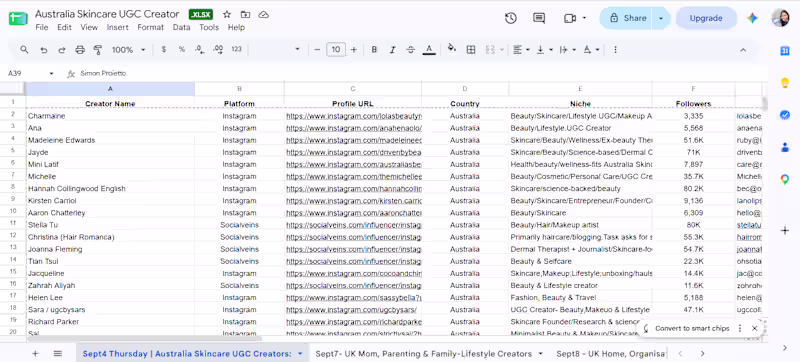The width and height of the screenshot is (800, 362).
Task: Get add-ons plus icon in side panel
Action: (785, 231)
